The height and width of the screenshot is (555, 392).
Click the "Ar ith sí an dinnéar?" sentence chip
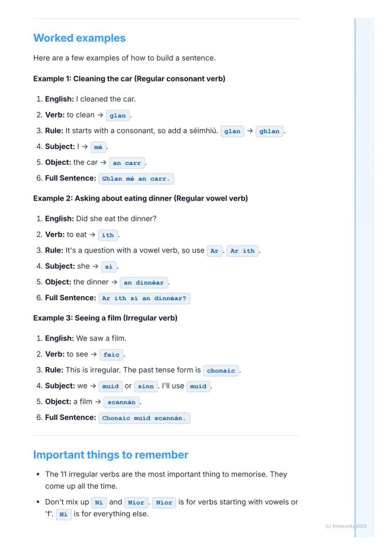(x=144, y=299)
